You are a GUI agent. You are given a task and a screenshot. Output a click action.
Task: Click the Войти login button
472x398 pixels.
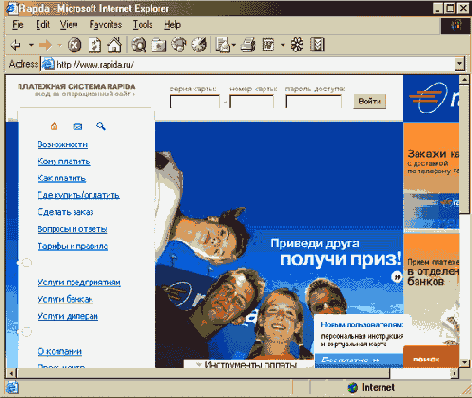[370, 101]
